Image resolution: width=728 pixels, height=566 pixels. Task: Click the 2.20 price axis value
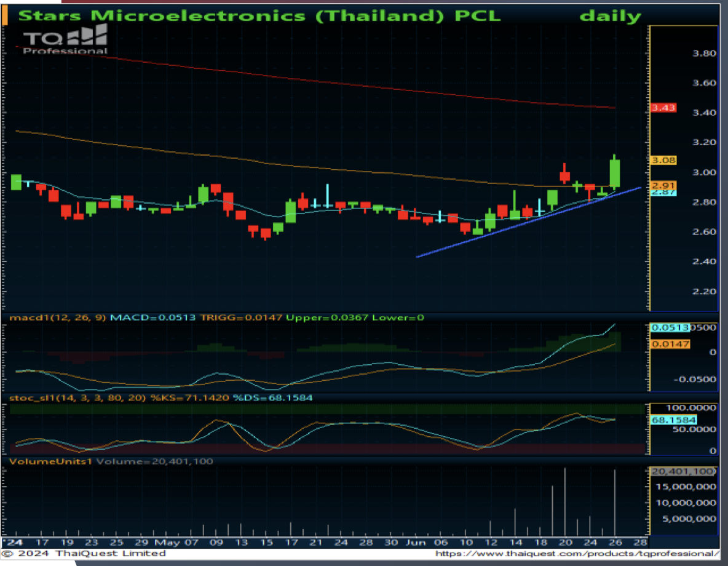(704, 292)
